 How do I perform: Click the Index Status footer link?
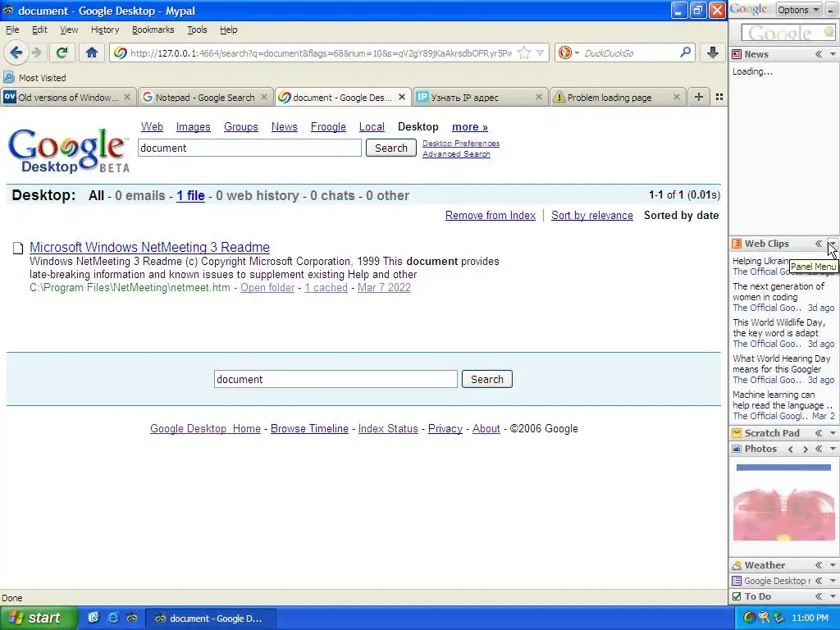388,428
